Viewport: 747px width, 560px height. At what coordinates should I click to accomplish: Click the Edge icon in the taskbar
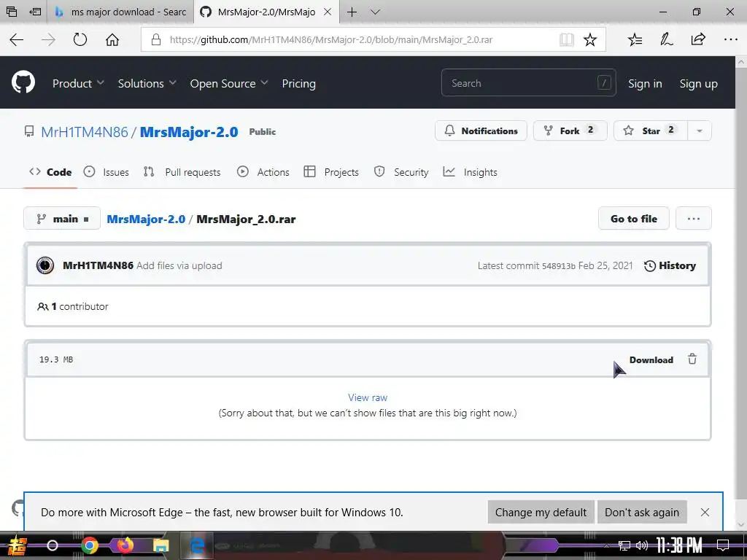197,545
